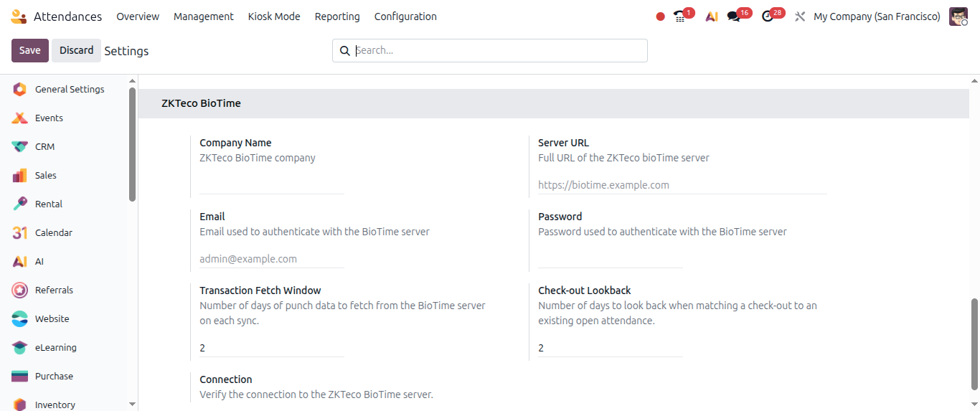The width and height of the screenshot is (980, 411).
Task: Click the Company Name input field
Action: pyautogui.click(x=272, y=184)
